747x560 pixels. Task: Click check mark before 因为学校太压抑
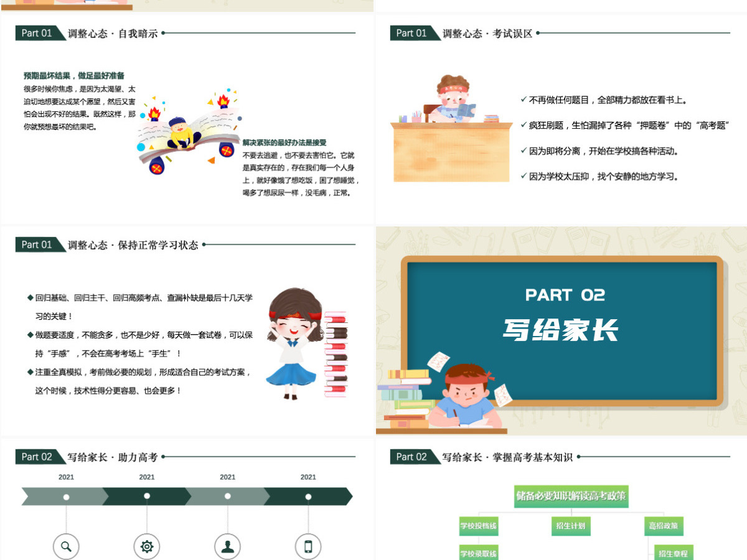coord(524,175)
